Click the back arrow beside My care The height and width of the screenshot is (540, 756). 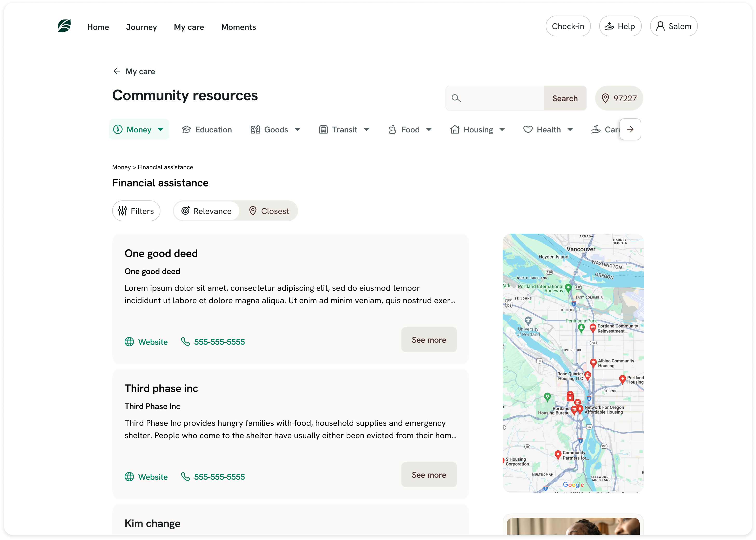[117, 71]
